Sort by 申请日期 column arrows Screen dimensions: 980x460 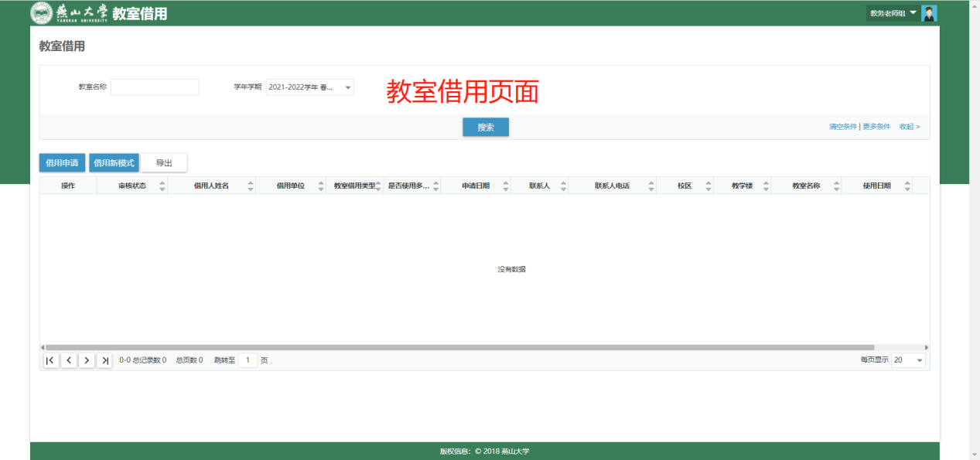506,186
